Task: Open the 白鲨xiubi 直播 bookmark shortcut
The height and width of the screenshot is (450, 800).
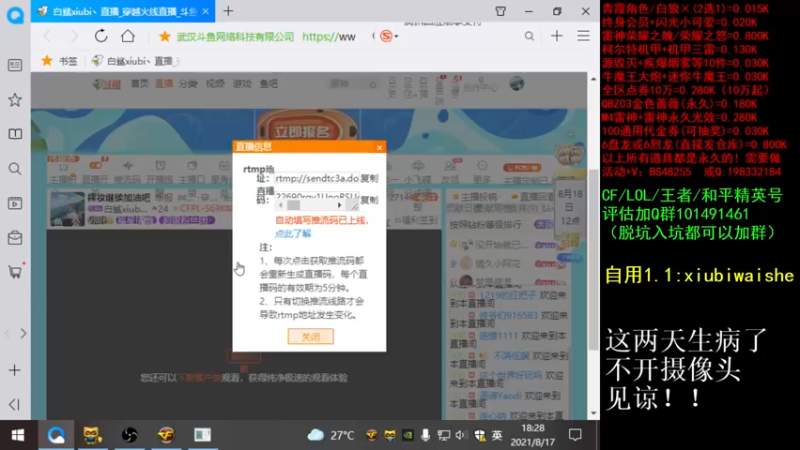Action: pos(135,61)
